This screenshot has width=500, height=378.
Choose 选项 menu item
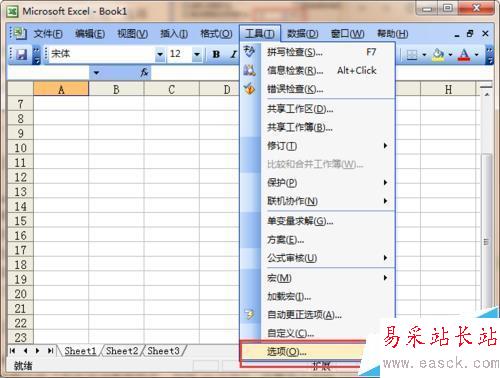click(x=303, y=351)
